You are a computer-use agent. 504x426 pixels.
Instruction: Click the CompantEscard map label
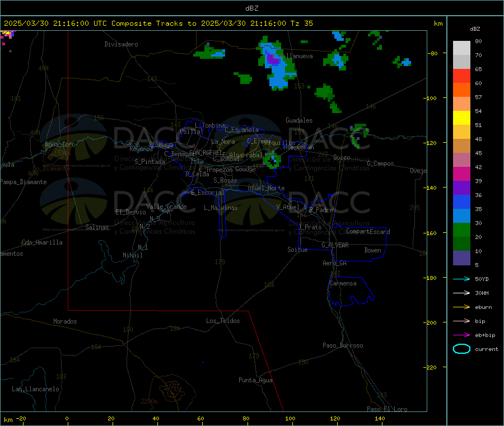click(x=368, y=232)
